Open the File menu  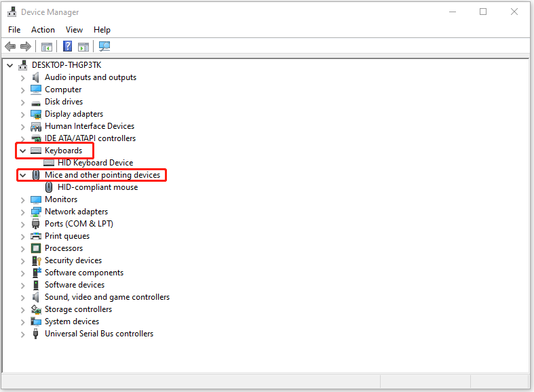pos(14,30)
